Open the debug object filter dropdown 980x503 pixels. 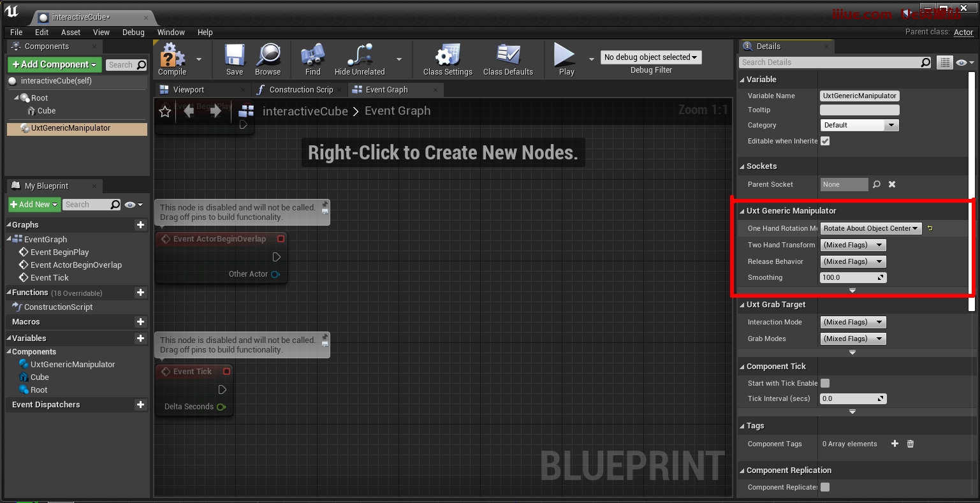650,57
